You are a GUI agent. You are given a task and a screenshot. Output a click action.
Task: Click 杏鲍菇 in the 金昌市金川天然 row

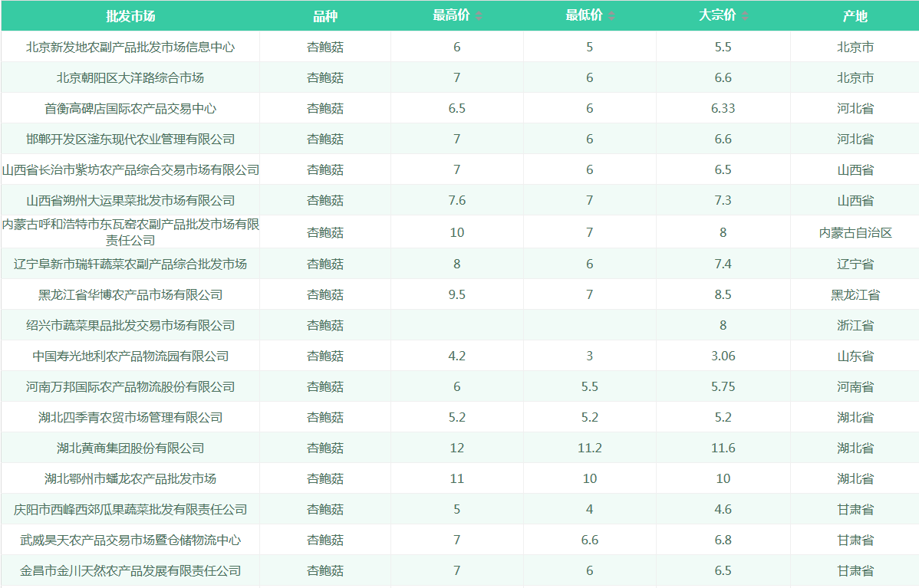(x=325, y=570)
